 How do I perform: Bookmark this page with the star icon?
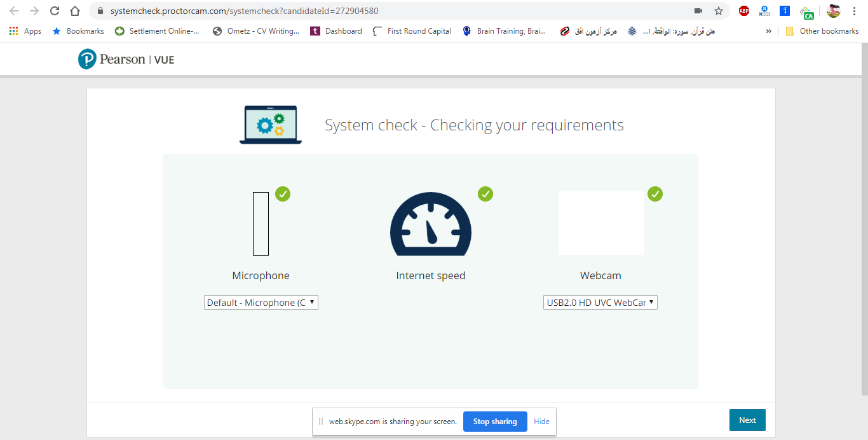click(x=719, y=11)
